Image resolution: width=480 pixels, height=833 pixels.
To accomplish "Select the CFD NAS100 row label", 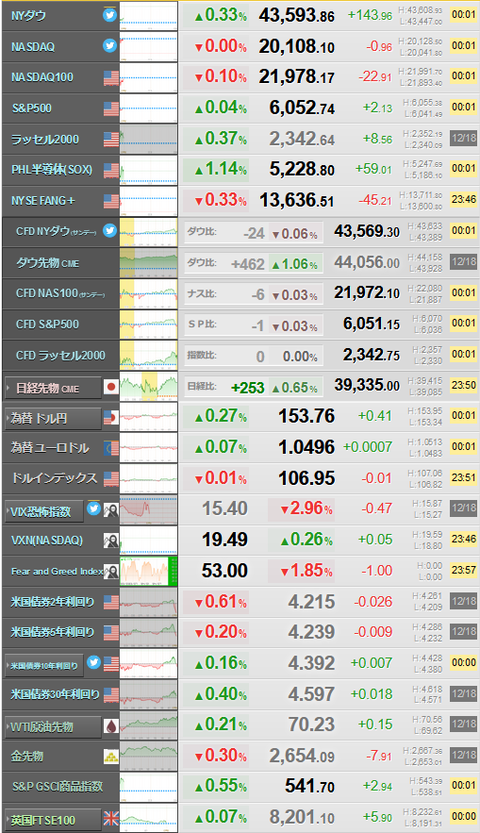I will (60, 293).
